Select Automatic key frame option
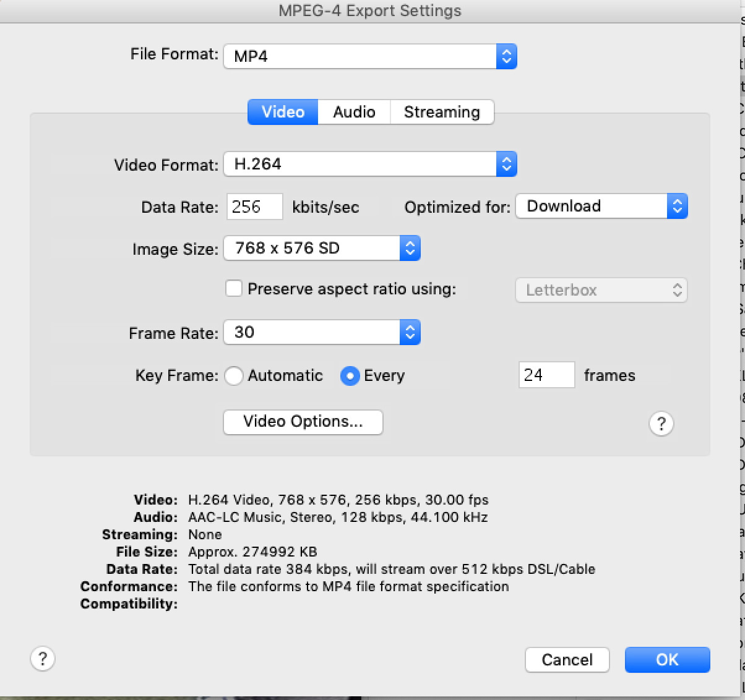This screenshot has height=700, width=745. [234, 375]
